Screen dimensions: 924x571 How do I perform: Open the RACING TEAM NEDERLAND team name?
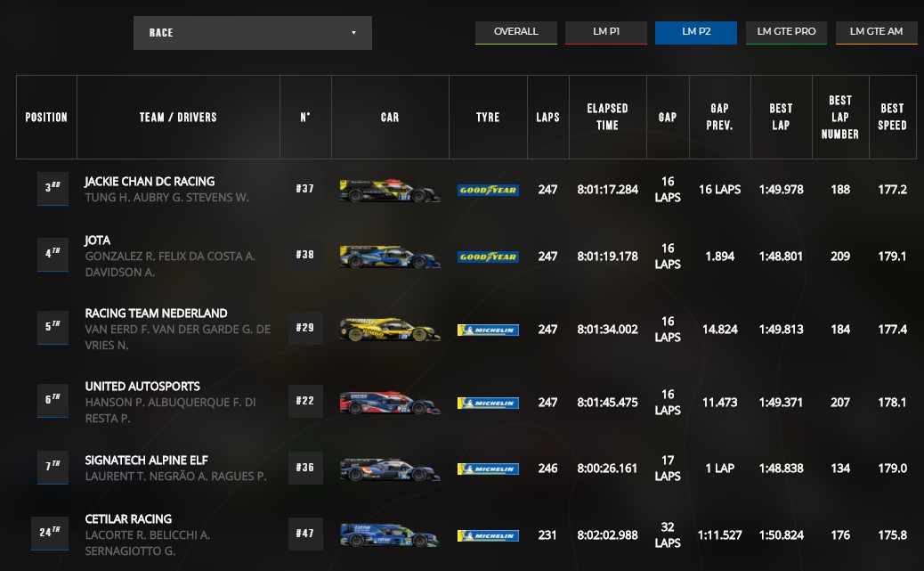point(156,314)
